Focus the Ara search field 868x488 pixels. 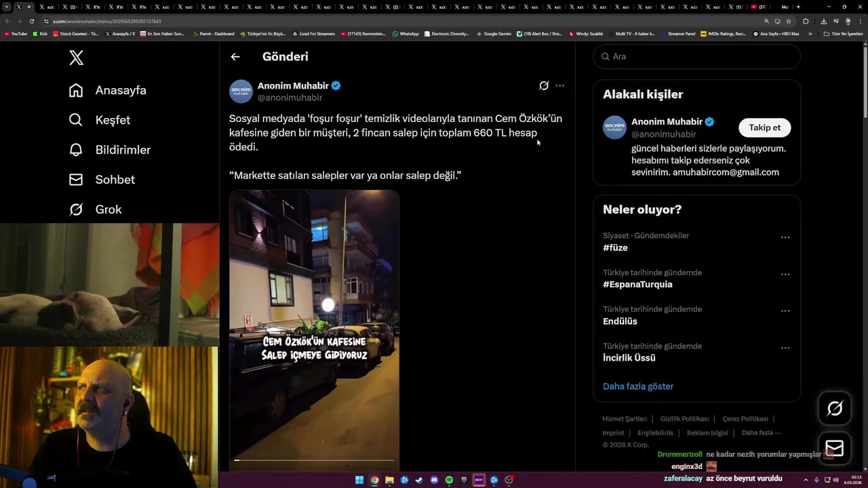697,56
